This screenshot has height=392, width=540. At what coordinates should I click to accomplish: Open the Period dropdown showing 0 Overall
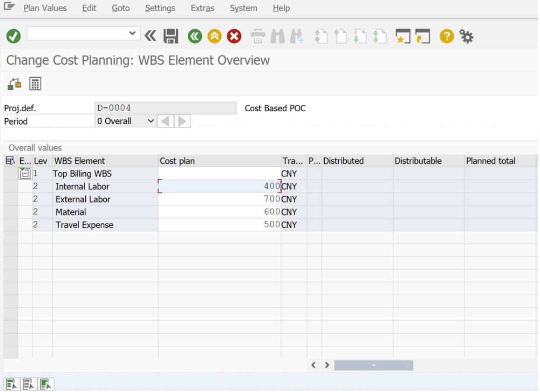[125, 121]
